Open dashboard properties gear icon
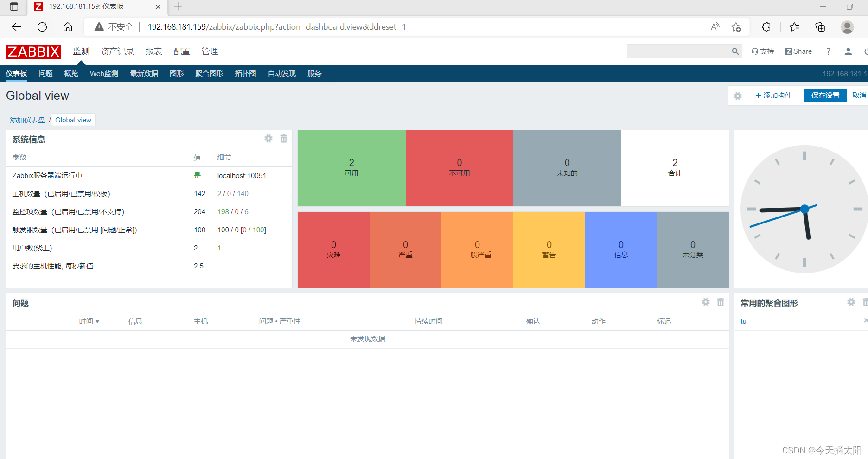Screen dimensions: 868x459 point(738,96)
